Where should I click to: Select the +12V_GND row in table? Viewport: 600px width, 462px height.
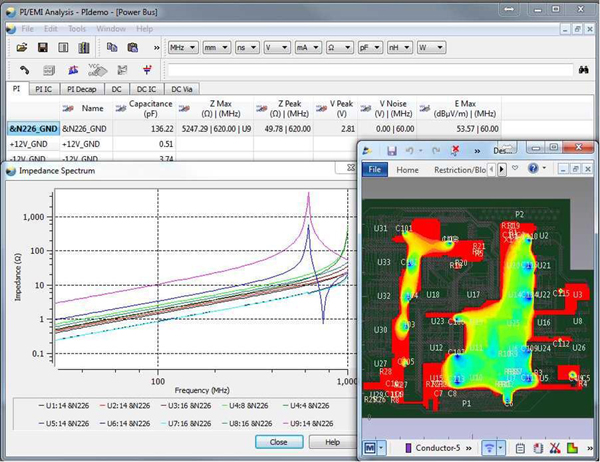[30, 144]
